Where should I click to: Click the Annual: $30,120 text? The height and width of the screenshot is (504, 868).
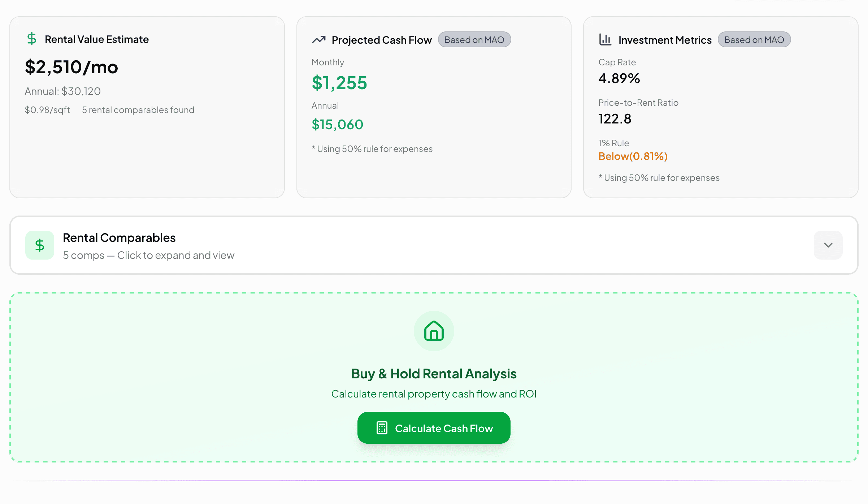pos(63,91)
